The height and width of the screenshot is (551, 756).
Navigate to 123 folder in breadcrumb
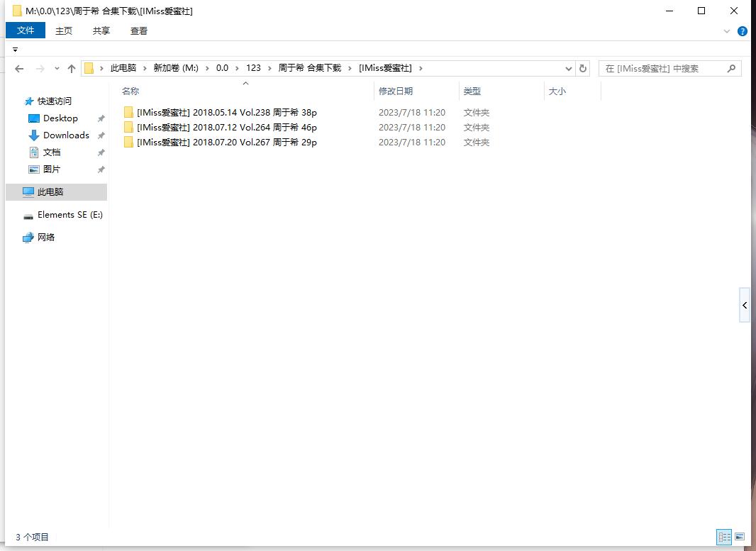pos(253,68)
